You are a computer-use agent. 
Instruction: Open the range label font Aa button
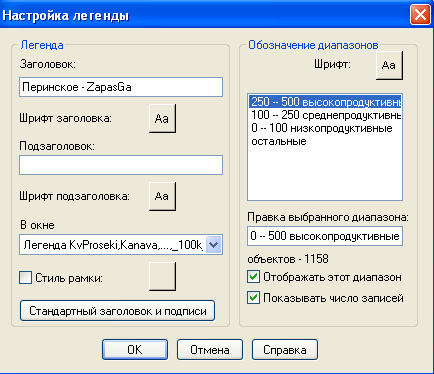[389, 65]
